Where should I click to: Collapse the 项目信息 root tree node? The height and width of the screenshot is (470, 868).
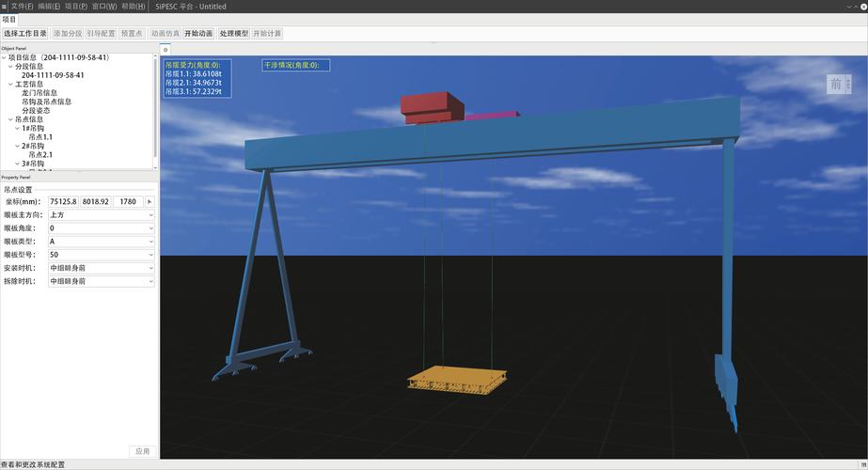coord(4,57)
